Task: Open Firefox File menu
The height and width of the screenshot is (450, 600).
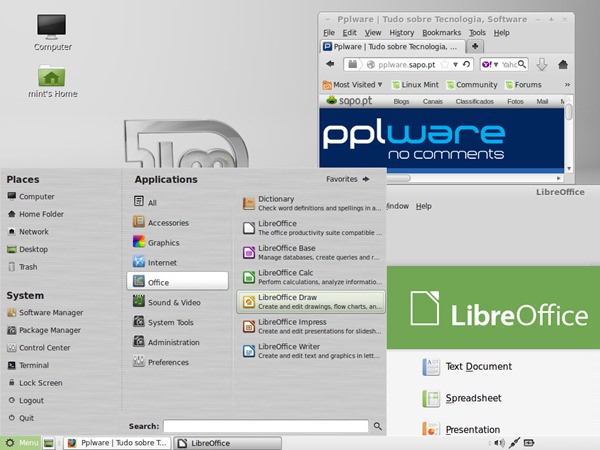Action: click(329, 33)
